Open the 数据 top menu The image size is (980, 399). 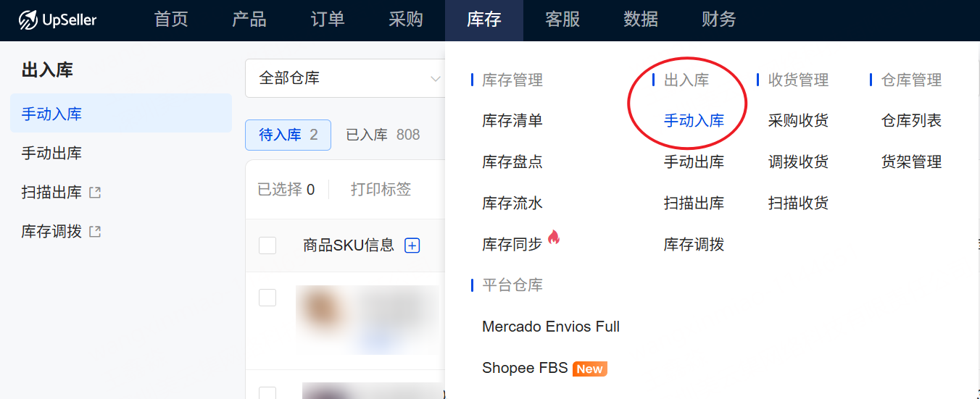pos(641,20)
